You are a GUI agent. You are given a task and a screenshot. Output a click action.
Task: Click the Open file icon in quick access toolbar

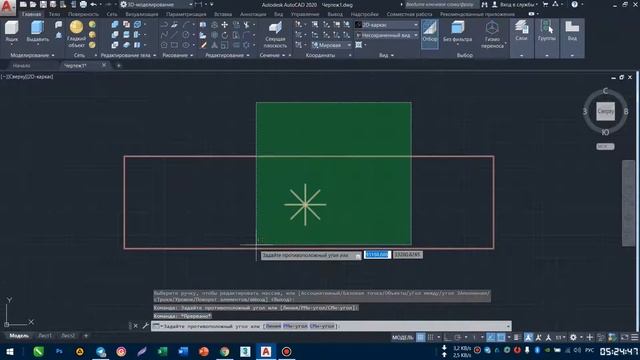(33, 4)
